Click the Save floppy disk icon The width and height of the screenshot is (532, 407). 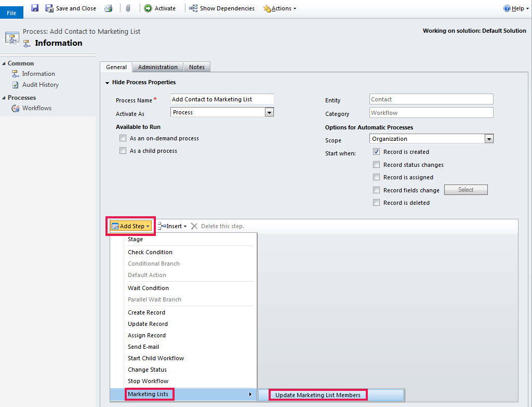[x=35, y=8]
